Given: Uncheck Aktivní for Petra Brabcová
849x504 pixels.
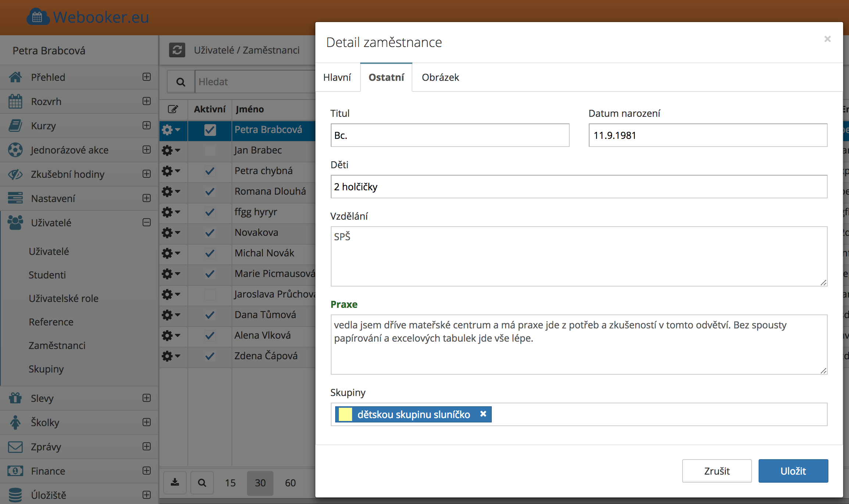Looking at the screenshot, I should pos(210,130).
